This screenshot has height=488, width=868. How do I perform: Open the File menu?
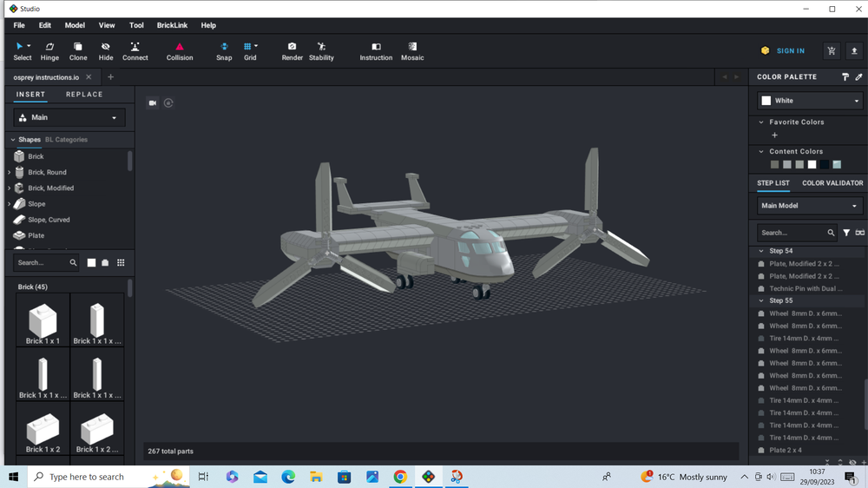(19, 25)
